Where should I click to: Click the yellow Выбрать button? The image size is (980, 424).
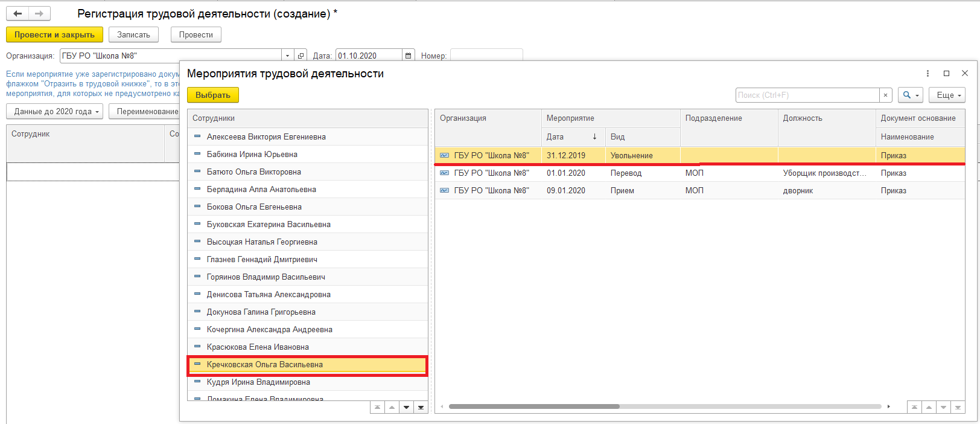[213, 95]
